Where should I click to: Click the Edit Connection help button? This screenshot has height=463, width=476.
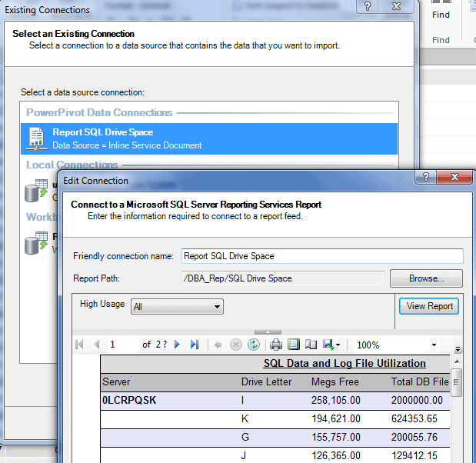[x=425, y=179]
